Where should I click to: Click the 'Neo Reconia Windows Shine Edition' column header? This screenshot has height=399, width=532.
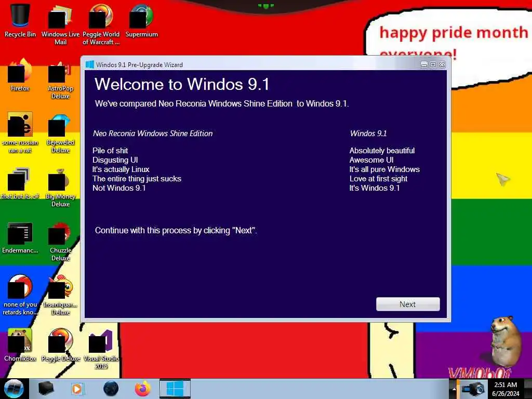153,134
